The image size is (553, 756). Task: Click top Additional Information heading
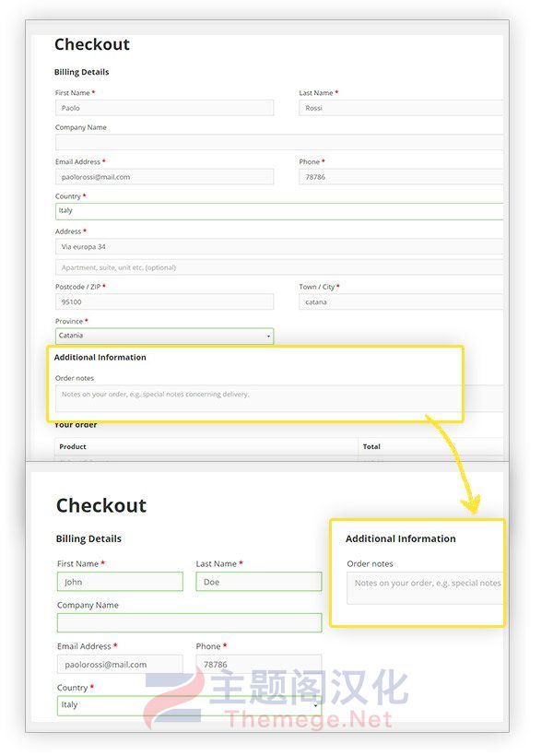pyautogui.click(x=100, y=358)
